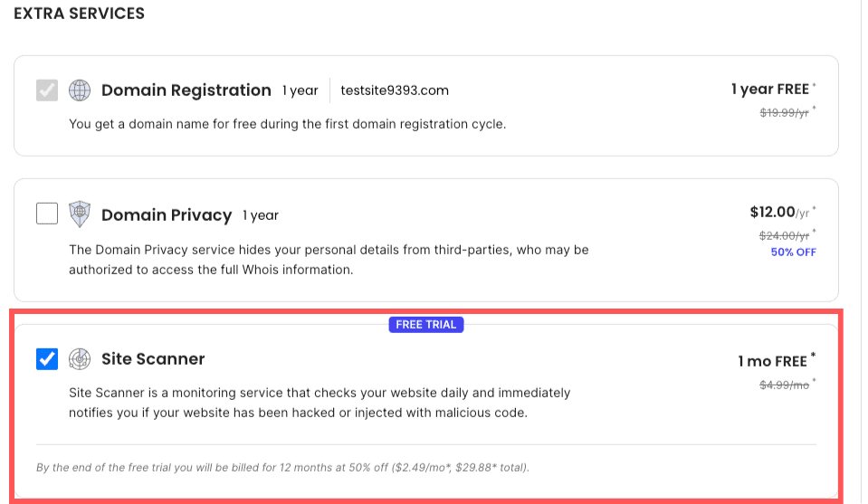Click the Domain Privacy 1 year period

pyautogui.click(x=261, y=215)
